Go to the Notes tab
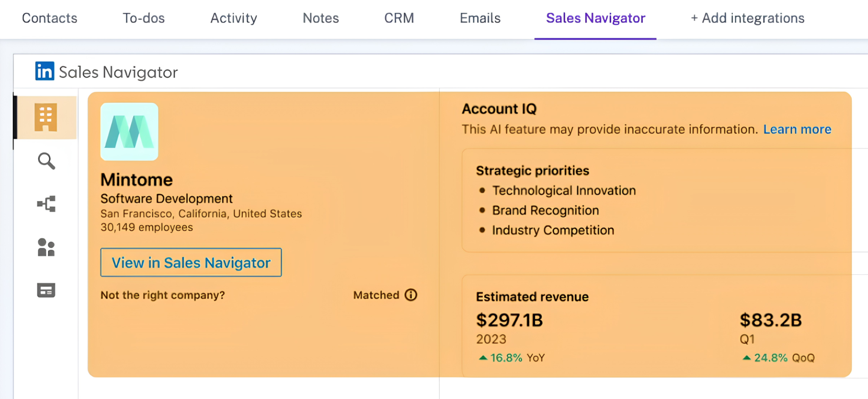This screenshot has width=868, height=399. (321, 18)
